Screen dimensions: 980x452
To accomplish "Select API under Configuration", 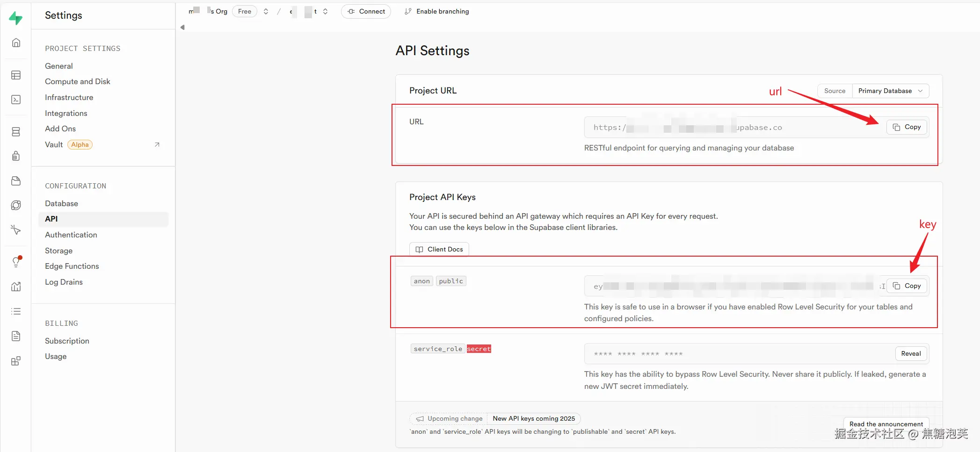I will click(103, 219).
